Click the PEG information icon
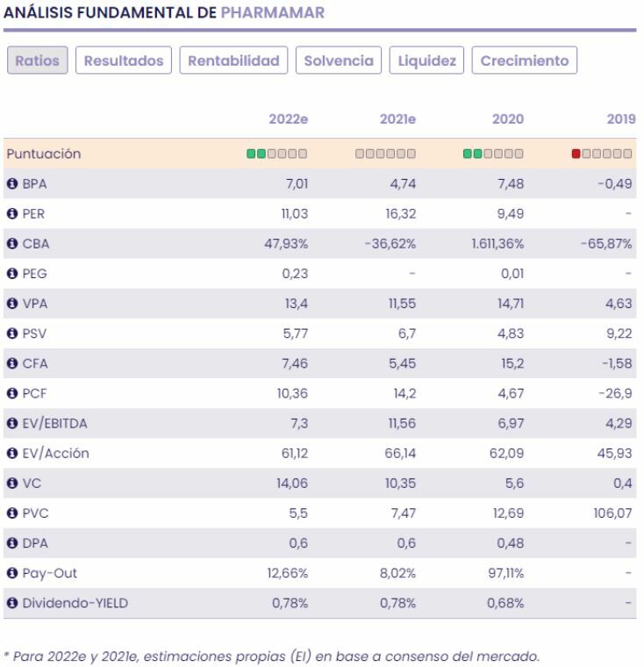Viewport: 644px width, 667px height. (x=12, y=274)
